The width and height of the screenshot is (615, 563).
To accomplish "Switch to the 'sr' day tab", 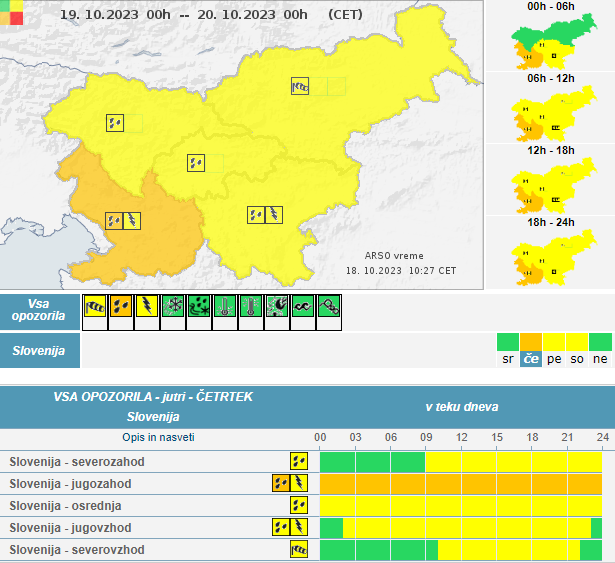I will tap(508, 358).
